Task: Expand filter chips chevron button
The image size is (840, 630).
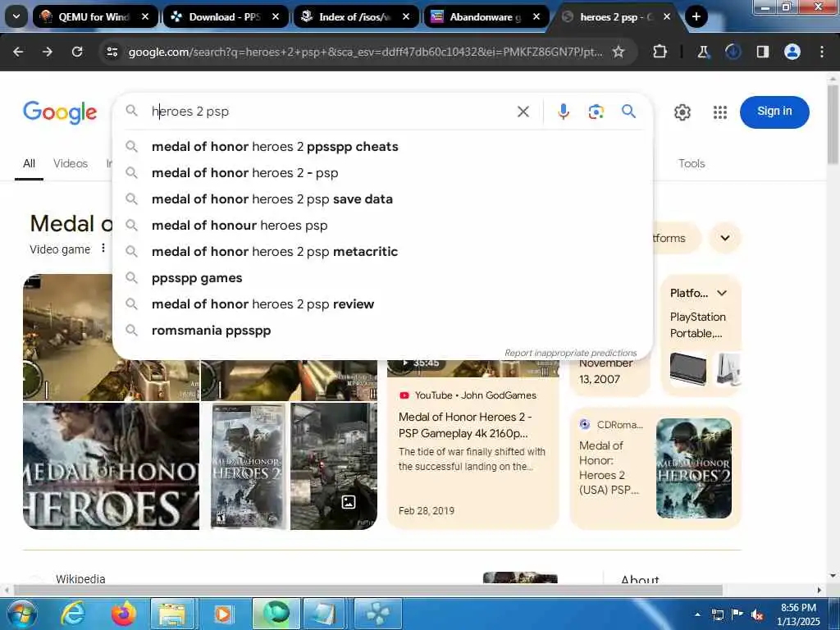Action: [725, 238]
